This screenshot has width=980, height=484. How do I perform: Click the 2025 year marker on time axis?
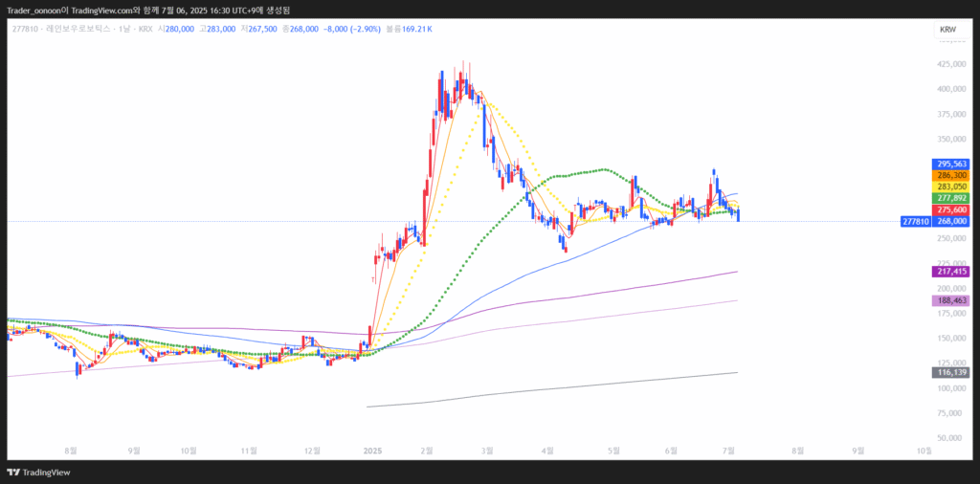coord(371,449)
